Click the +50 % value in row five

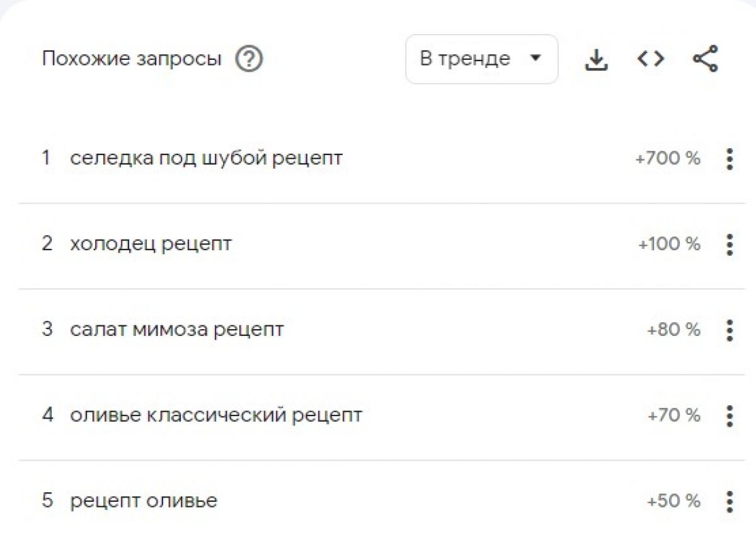(673, 501)
